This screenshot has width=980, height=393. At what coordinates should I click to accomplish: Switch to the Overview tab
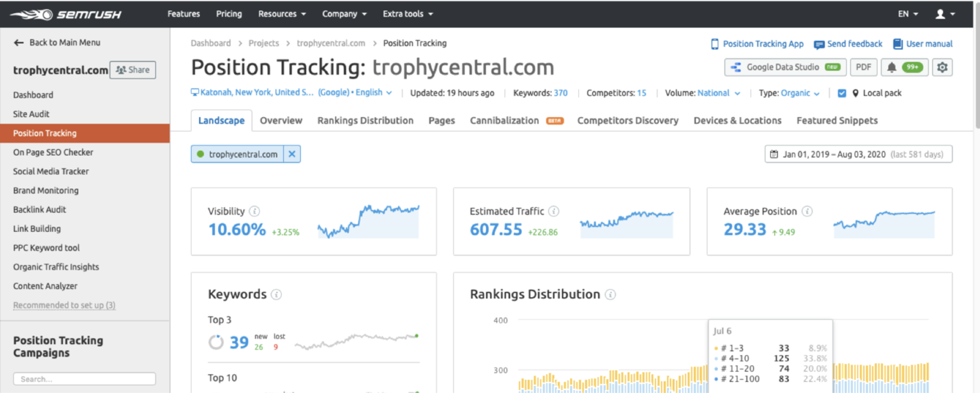click(281, 121)
